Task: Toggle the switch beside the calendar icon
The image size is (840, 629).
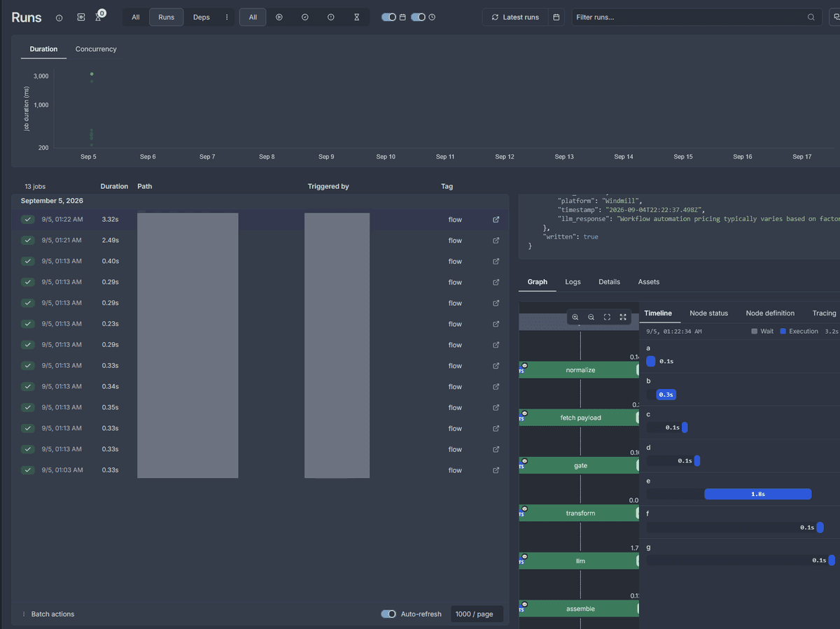Action: pos(388,17)
